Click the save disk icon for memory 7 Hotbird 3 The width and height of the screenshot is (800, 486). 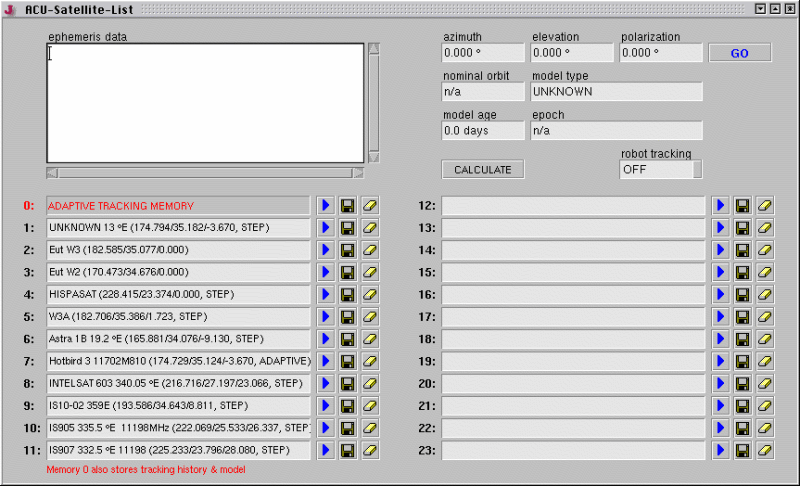pos(348,361)
